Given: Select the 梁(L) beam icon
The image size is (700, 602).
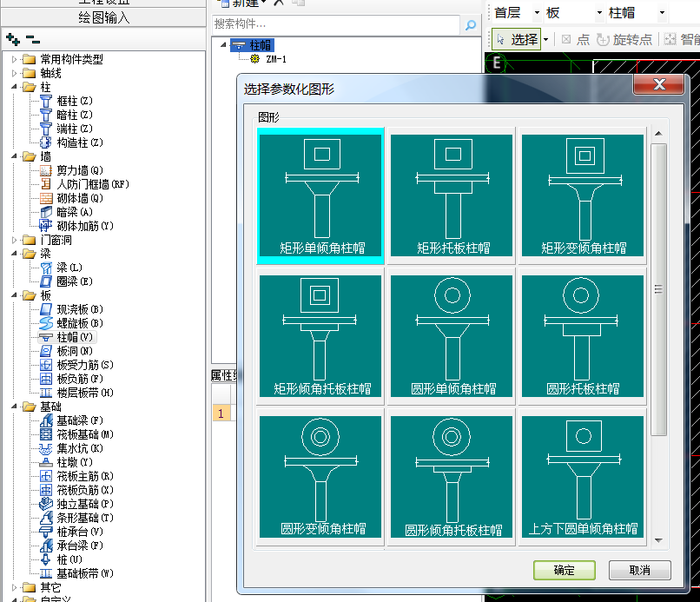Looking at the screenshot, I should click(46, 268).
